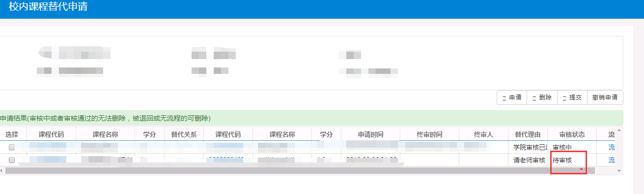Click the 删除 delete button
Viewport: 644px width, 194px height.
(x=542, y=97)
